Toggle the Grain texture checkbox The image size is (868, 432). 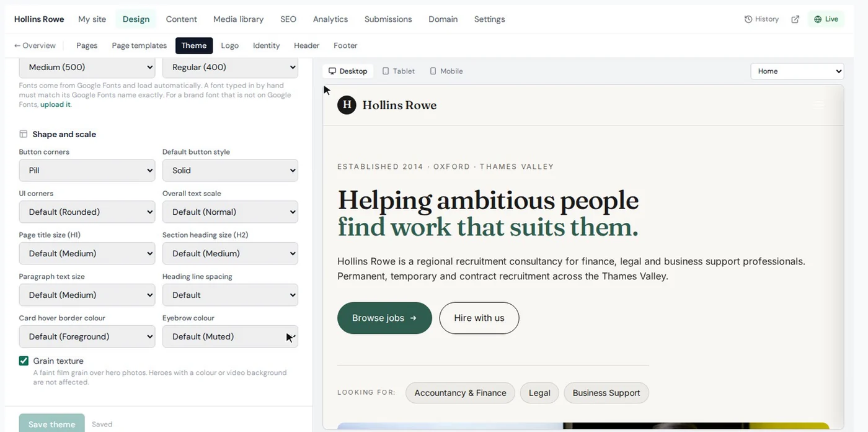(x=24, y=361)
